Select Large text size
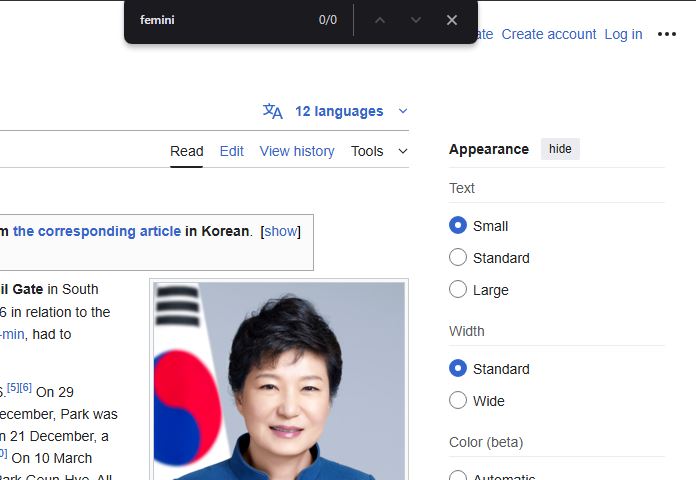 tap(458, 289)
